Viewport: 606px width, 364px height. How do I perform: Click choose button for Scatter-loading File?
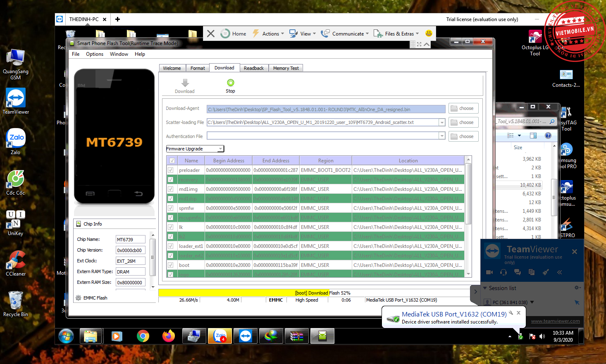[x=463, y=122]
